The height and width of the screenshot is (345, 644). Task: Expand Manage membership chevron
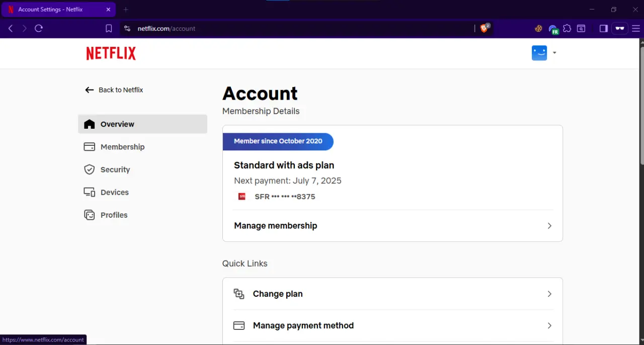point(549,226)
